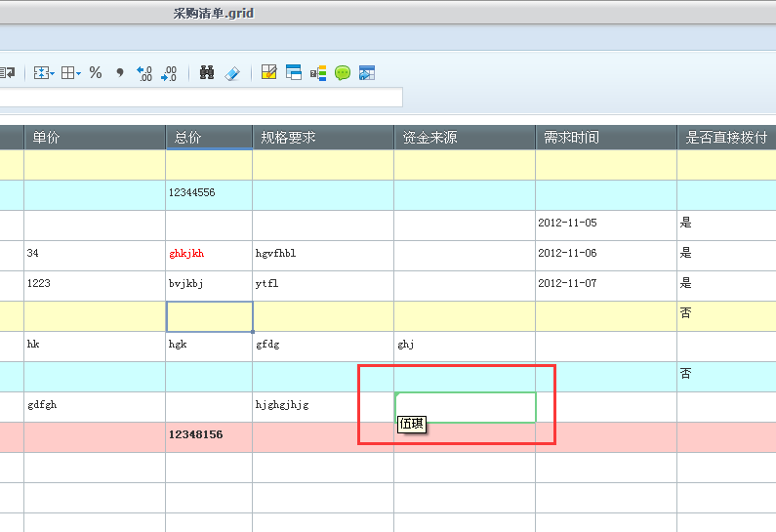Select the cell hk
Image resolution: width=776 pixels, height=532 pixels.
pos(95,347)
